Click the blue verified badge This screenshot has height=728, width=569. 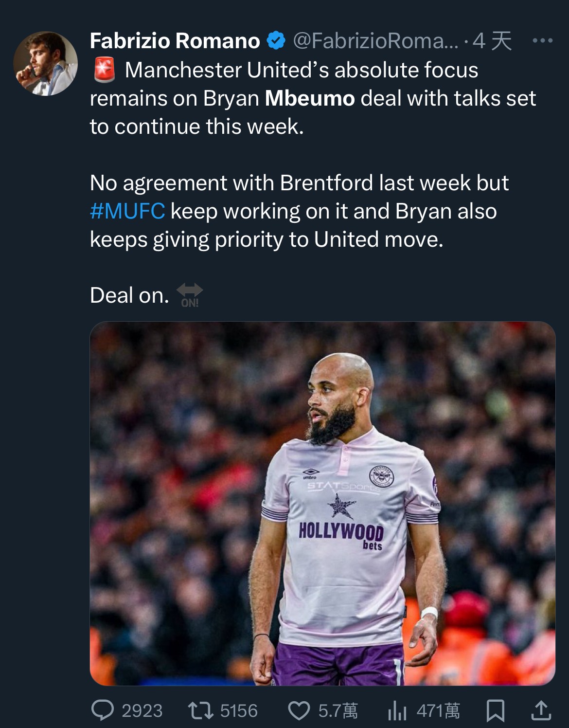coord(276,41)
